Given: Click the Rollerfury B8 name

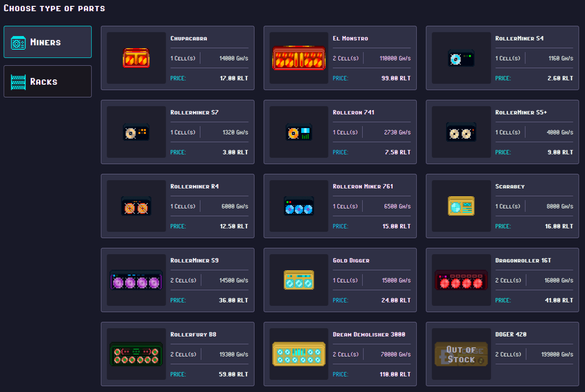Looking at the screenshot, I should (x=193, y=335).
